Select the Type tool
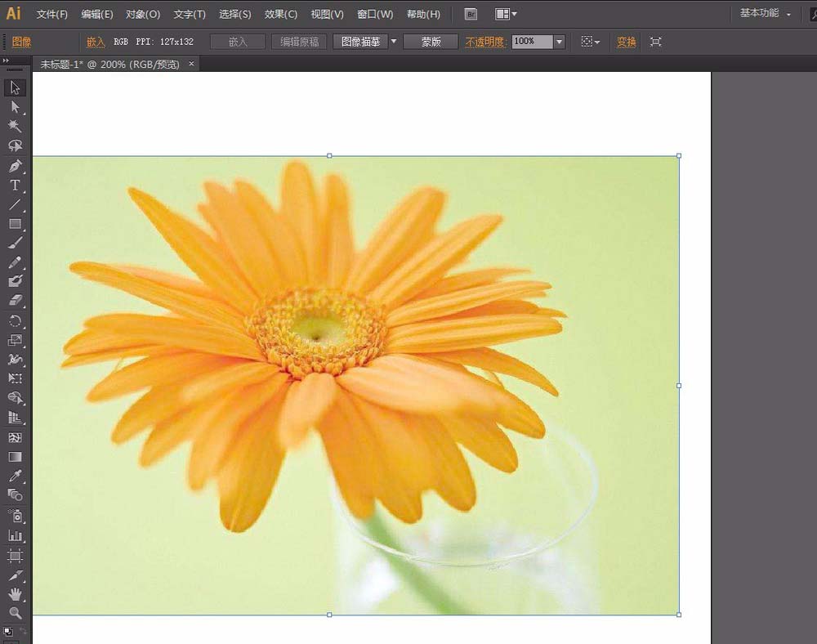Viewport: 817px width, 644px height. 15,186
